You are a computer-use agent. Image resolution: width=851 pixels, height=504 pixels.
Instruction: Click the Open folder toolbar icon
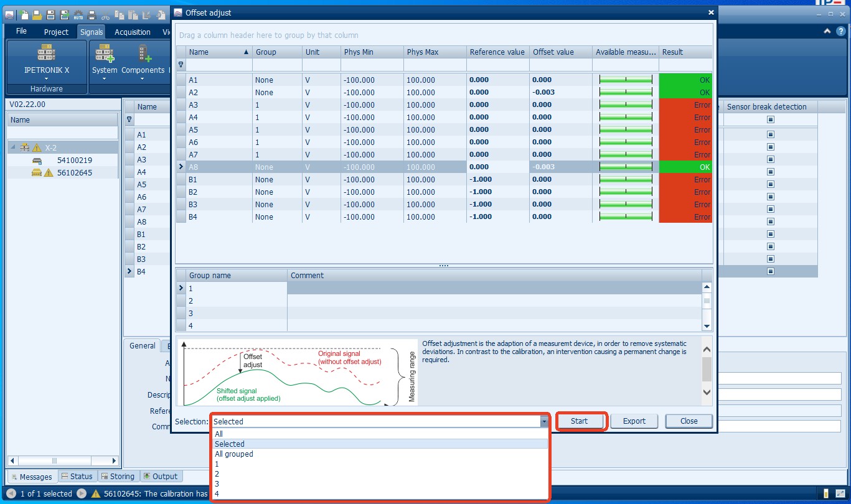pos(37,14)
